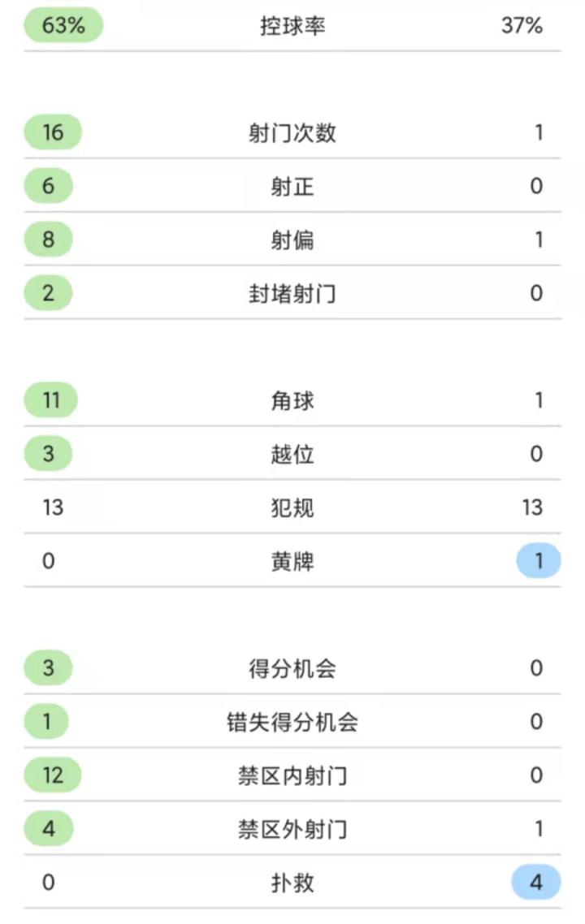The image size is (585, 924).
Task: Click the blue 1 badge for 黄牌
Action: [538, 560]
